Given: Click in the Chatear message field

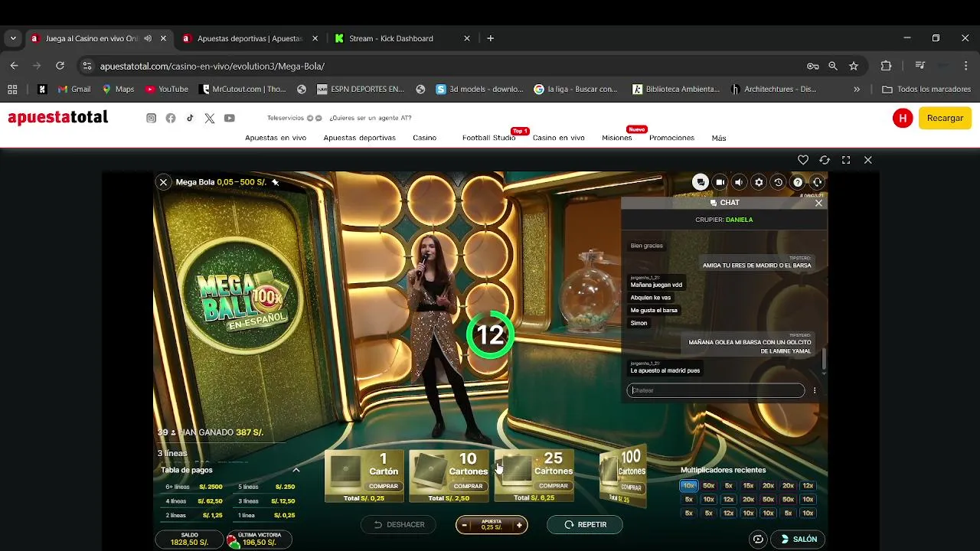Looking at the screenshot, I should 716,390.
